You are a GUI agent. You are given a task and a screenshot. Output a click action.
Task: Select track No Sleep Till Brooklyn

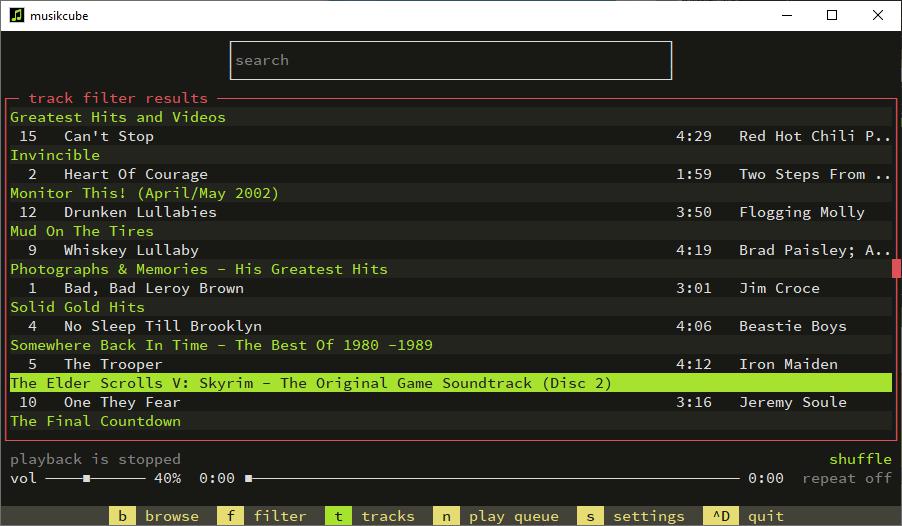[450, 326]
